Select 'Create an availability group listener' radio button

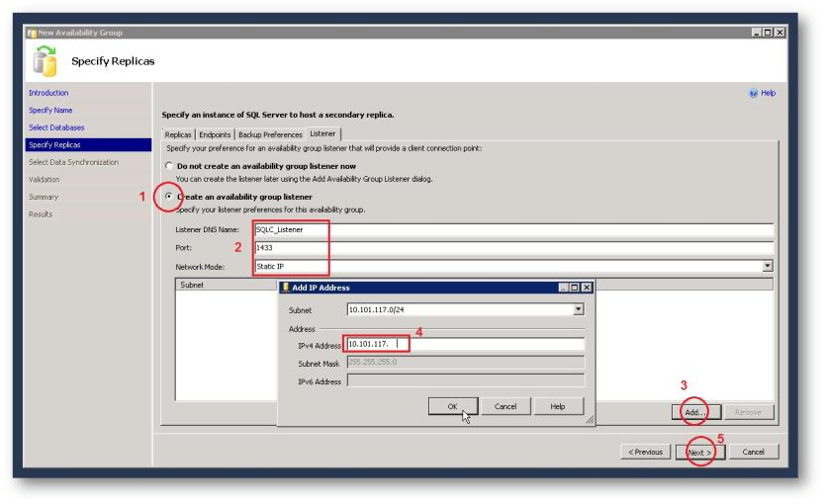pyautogui.click(x=169, y=197)
